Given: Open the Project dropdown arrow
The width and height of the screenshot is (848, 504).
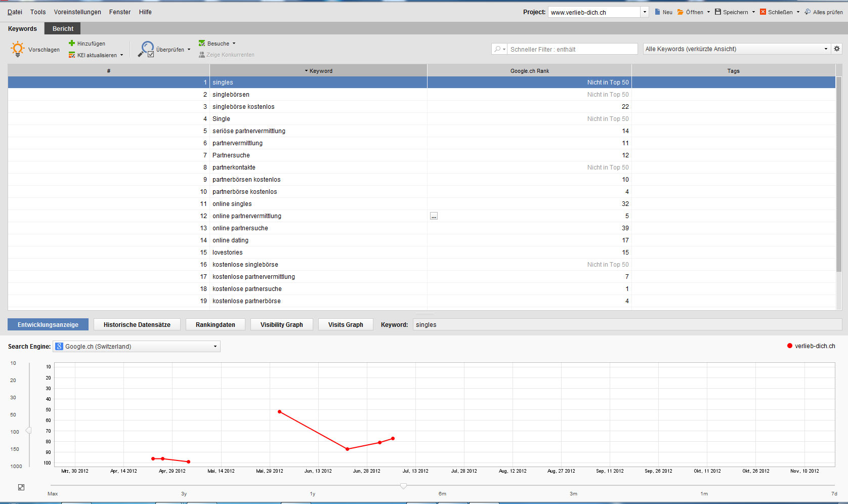Looking at the screenshot, I should (645, 12).
